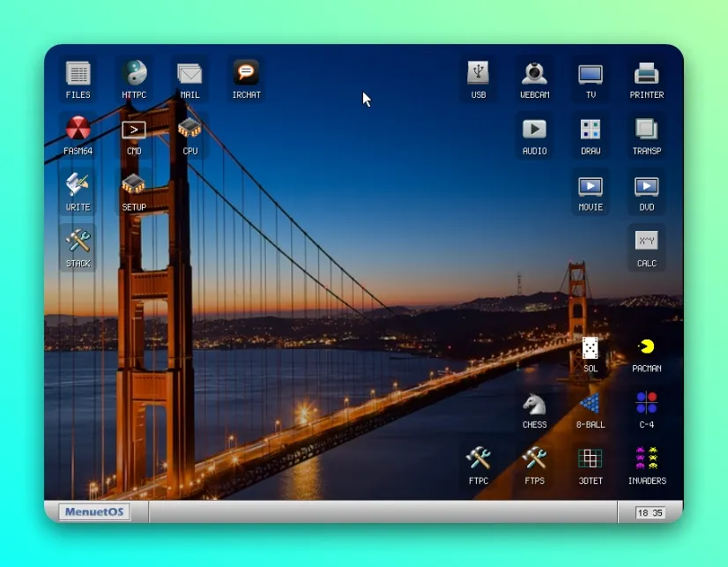Screen dimensions: 728x567
Task: Start the IRCHAT speech bubble app
Action: (246, 79)
